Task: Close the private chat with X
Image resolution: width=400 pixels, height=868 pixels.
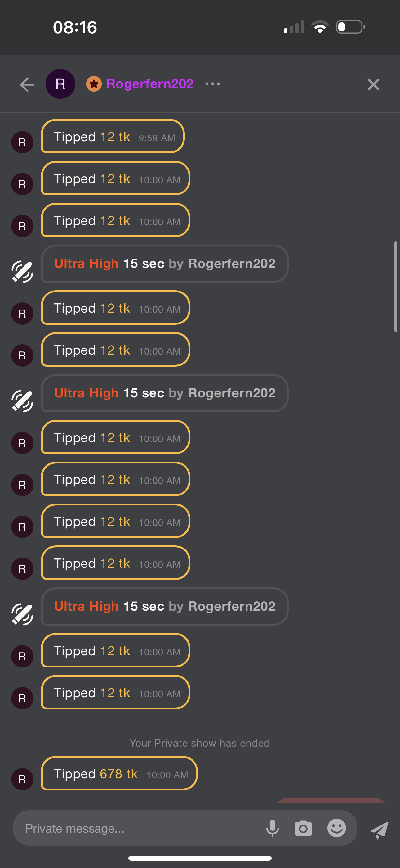Action: click(373, 84)
